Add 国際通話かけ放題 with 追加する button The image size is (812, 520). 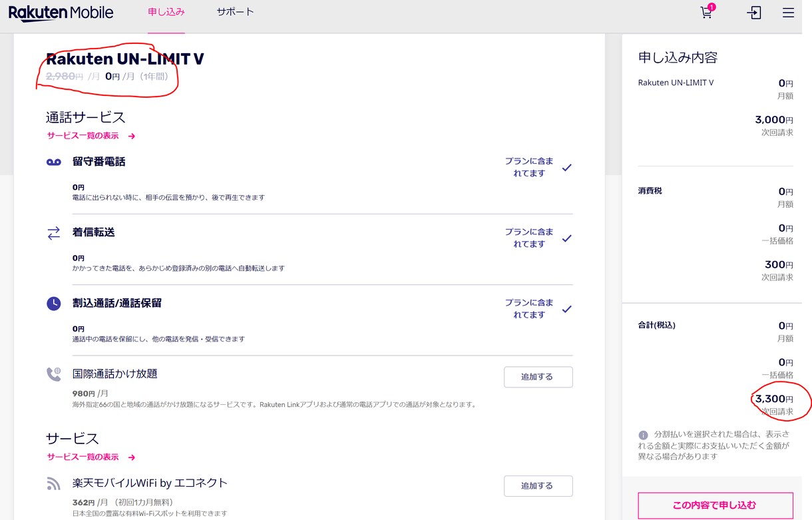click(x=538, y=377)
